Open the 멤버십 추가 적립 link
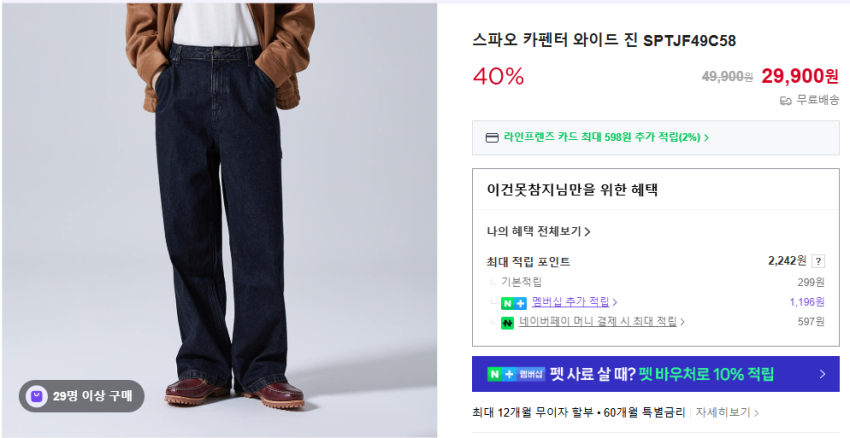This screenshot has height=438, width=850. pyautogui.click(x=575, y=302)
